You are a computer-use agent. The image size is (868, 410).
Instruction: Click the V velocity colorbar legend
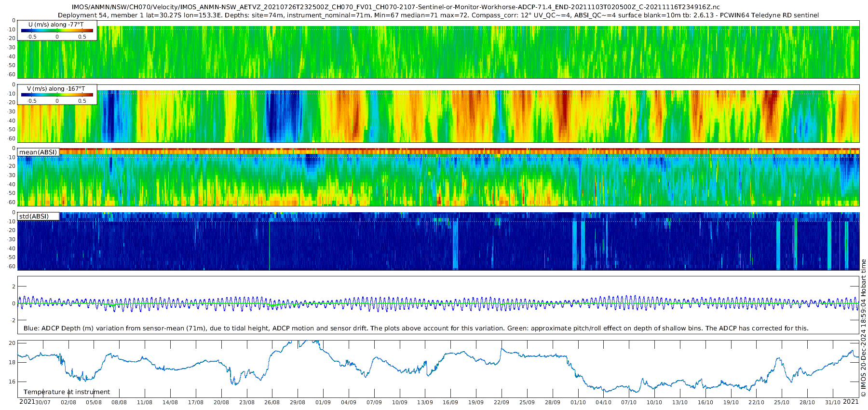(x=57, y=95)
